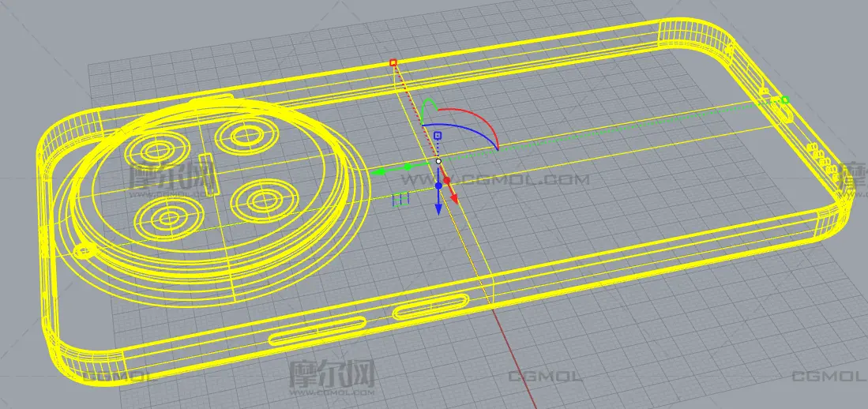Click the blue square scale handle
Screen dimensions: 868x409
coord(438,136)
